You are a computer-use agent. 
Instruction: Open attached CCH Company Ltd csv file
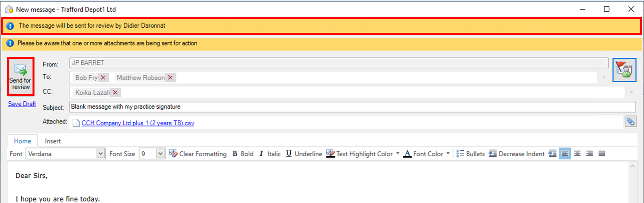click(x=138, y=123)
